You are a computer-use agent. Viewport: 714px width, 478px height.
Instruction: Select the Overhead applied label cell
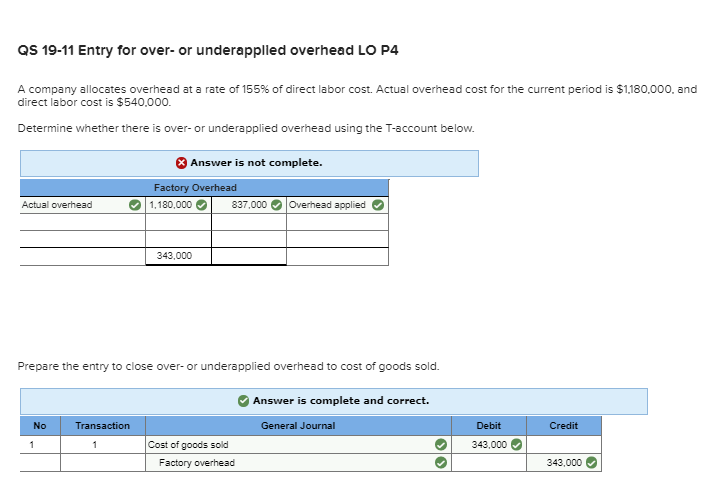[337, 205]
